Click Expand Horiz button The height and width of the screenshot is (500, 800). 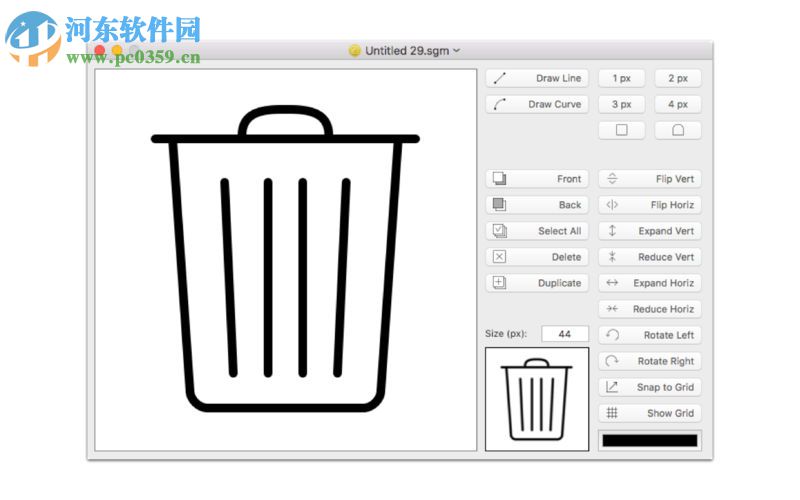point(649,283)
